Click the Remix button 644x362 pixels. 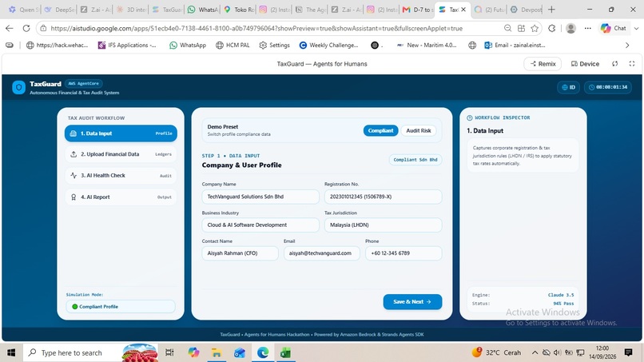coord(543,64)
